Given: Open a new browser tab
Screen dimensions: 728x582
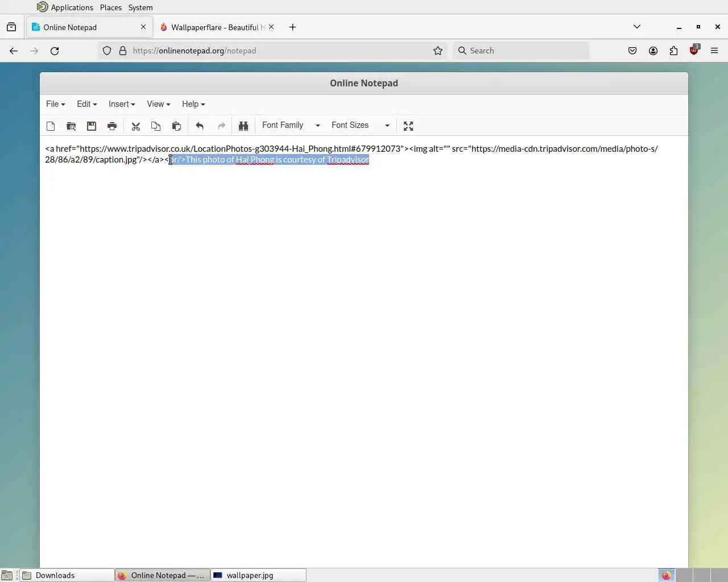Looking at the screenshot, I should click(292, 27).
